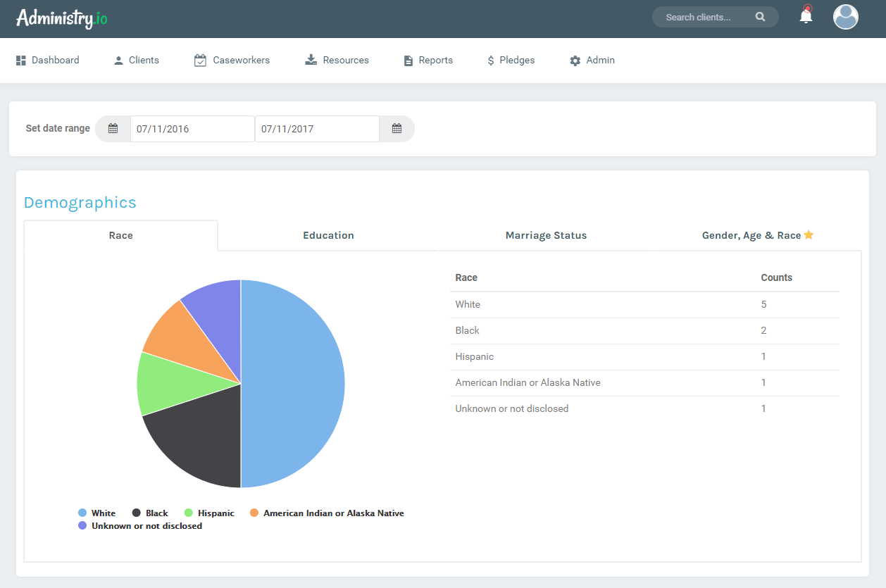Click the Administry.io logo
This screenshot has height=588, width=886.
tap(62, 18)
